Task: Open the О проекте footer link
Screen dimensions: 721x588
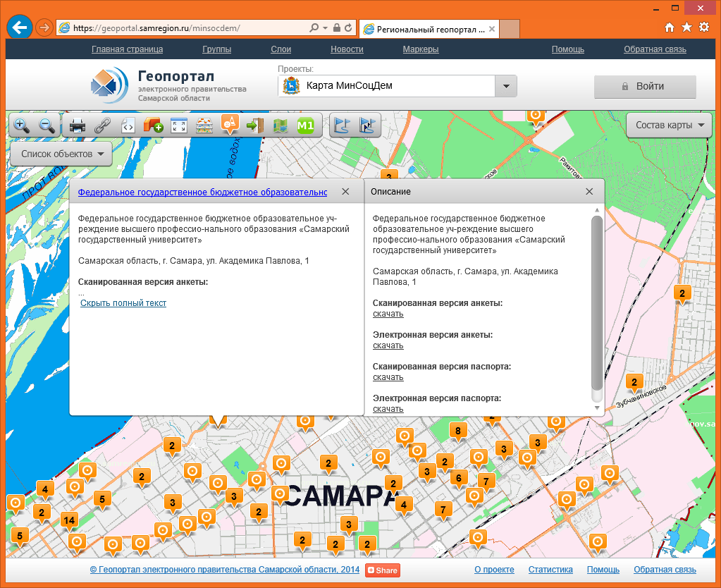Action: tap(494, 570)
